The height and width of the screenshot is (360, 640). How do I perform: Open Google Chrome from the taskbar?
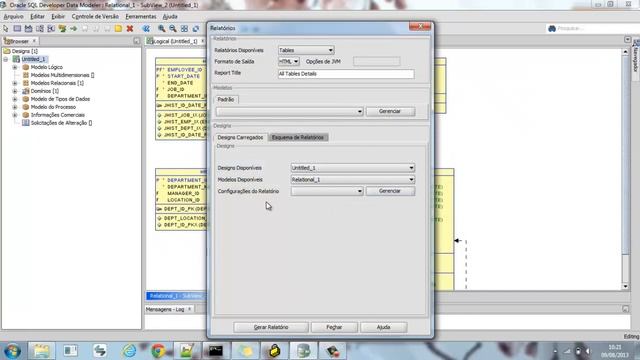[x=158, y=351]
